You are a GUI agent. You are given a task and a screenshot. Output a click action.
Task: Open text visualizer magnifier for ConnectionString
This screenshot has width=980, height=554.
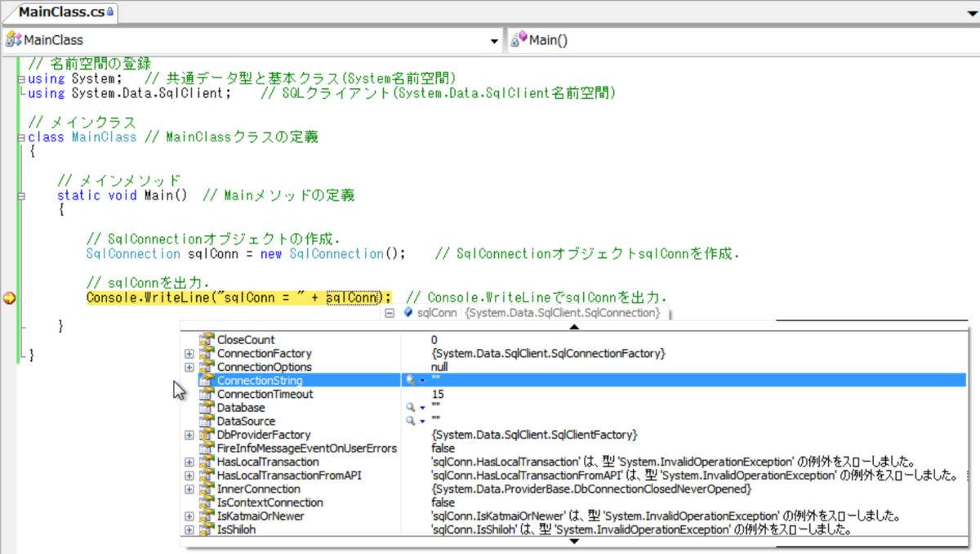point(411,381)
